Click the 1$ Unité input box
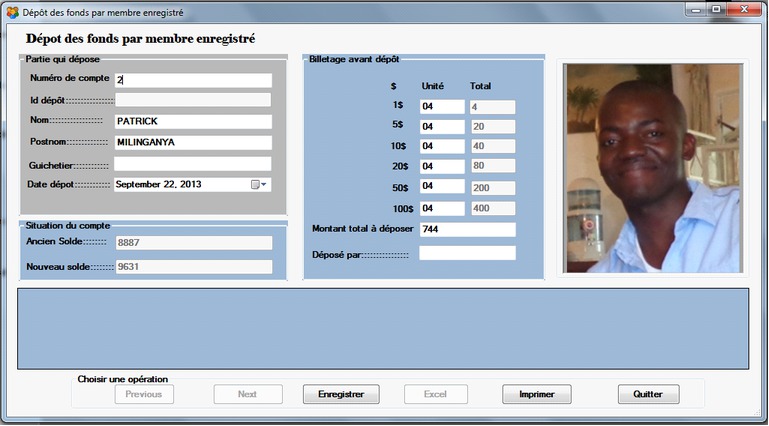769x426 pixels. click(442, 107)
